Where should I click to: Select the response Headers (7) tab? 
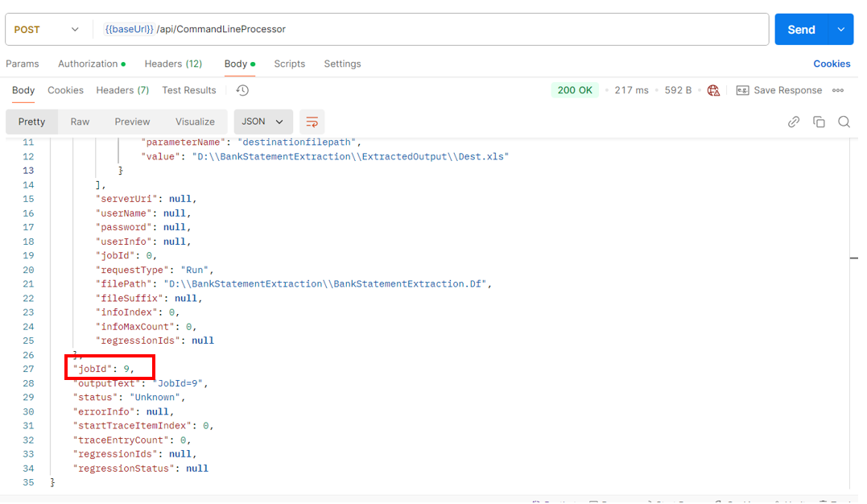122,90
